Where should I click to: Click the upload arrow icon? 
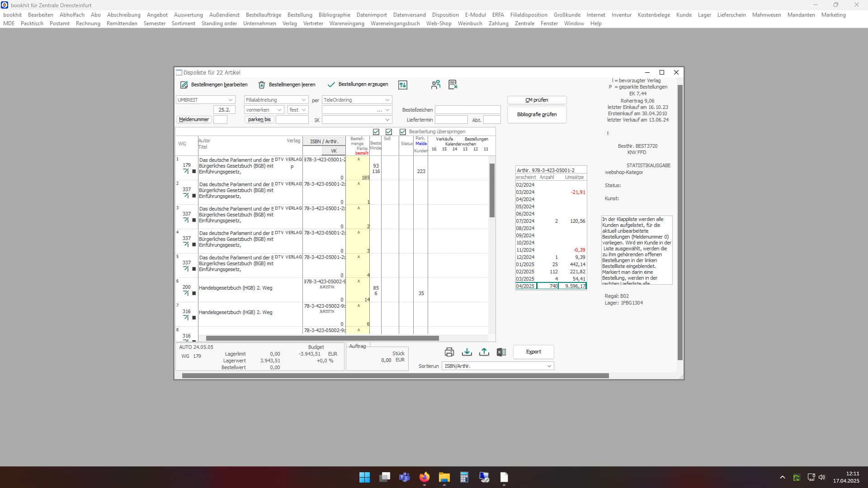[484, 352]
